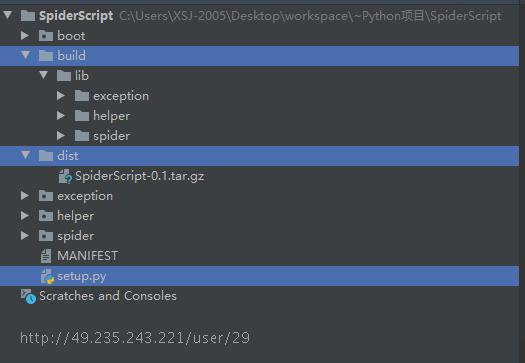Select the setup.py file label
The image size is (525, 363).
point(82,276)
